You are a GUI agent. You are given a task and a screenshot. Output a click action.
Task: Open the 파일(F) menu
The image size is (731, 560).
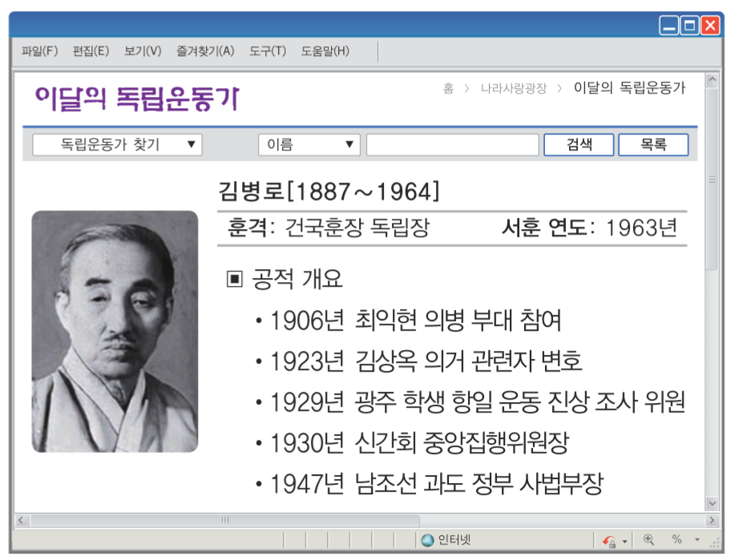[38, 50]
